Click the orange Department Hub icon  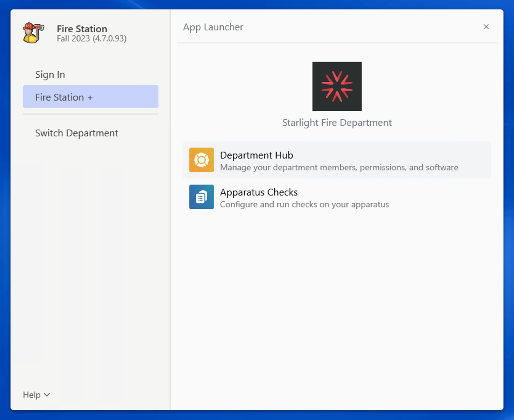(202, 160)
